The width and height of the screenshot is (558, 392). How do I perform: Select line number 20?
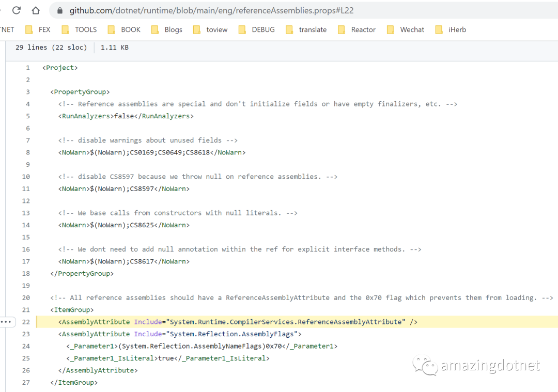point(26,297)
